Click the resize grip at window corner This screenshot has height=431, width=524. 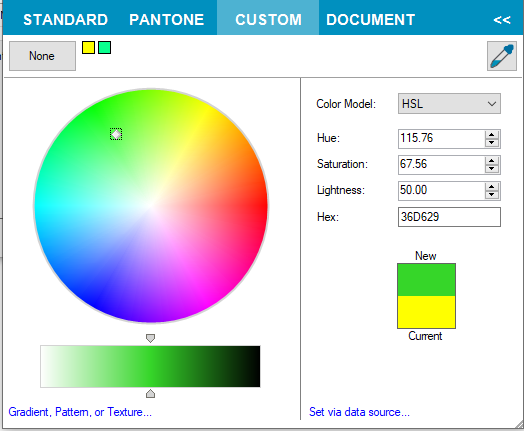(519, 425)
